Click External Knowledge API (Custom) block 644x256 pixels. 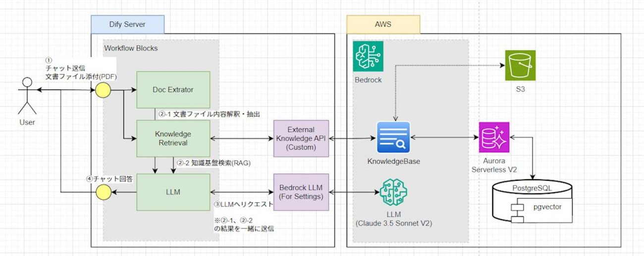pos(301,138)
